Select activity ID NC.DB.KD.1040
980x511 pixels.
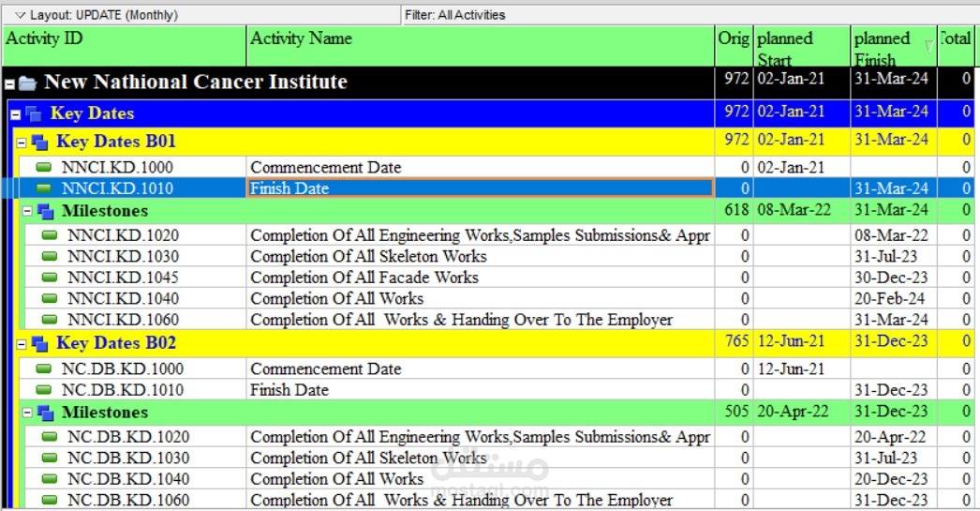[x=128, y=480]
